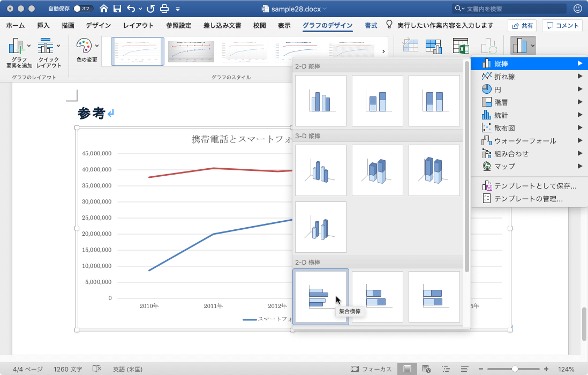Open the quick access toolbar customization arrow
This screenshot has width=588, height=375.
click(x=178, y=9)
